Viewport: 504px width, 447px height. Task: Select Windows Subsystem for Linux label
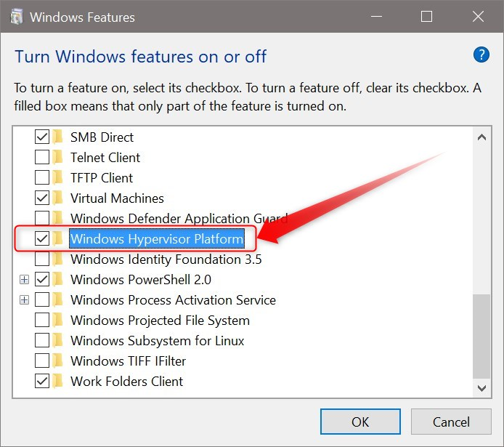click(x=157, y=341)
